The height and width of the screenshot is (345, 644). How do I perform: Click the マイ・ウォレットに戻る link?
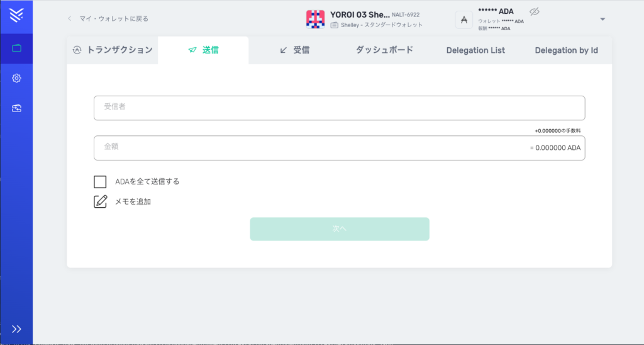coord(114,19)
